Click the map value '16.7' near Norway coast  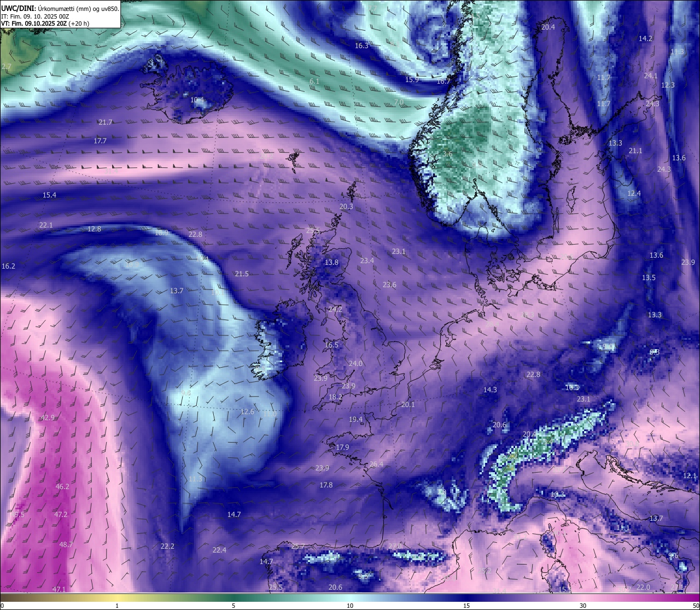pyautogui.click(x=444, y=81)
